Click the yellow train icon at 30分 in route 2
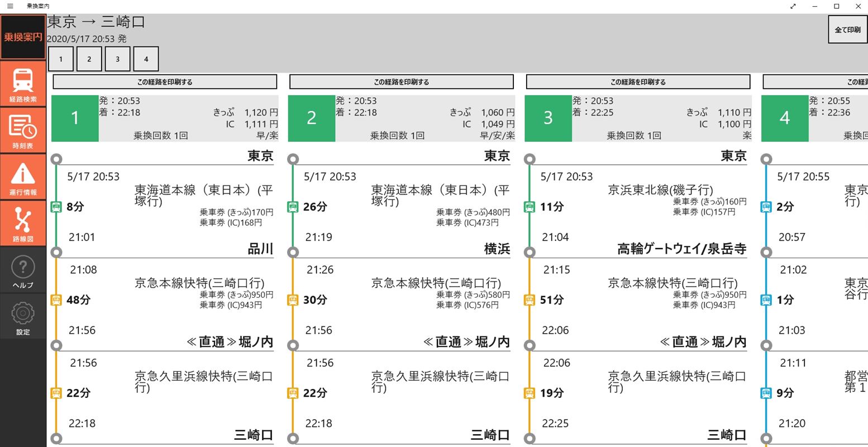868x447 pixels. click(293, 300)
